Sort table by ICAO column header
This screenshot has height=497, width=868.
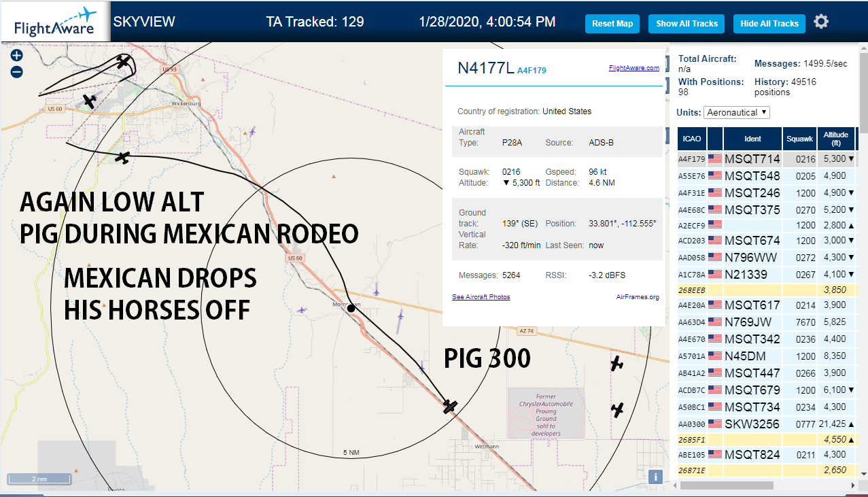(x=691, y=139)
